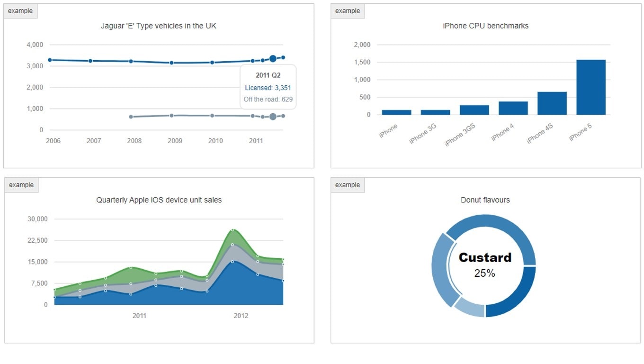Open the example tab above iOS unit sales
This screenshot has width=644, height=364.
pyautogui.click(x=21, y=185)
